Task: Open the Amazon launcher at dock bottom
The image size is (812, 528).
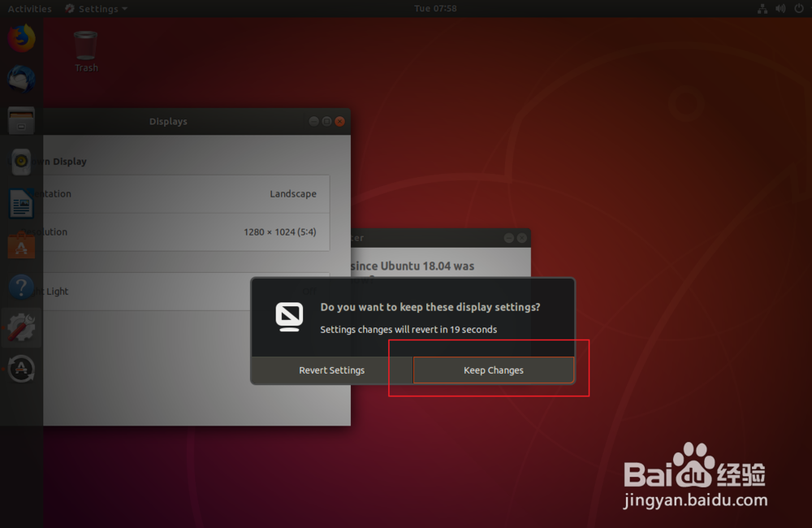Action: pyautogui.click(x=20, y=368)
